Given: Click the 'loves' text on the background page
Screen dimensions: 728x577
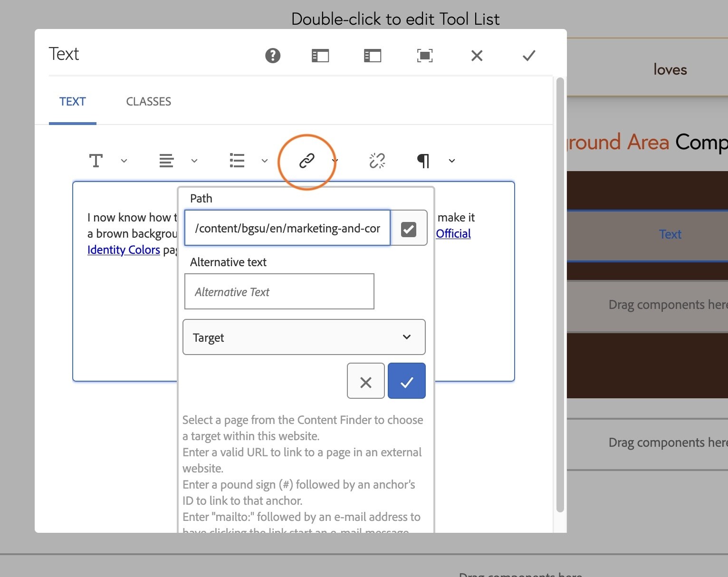Looking at the screenshot, I should pos(670,70).
